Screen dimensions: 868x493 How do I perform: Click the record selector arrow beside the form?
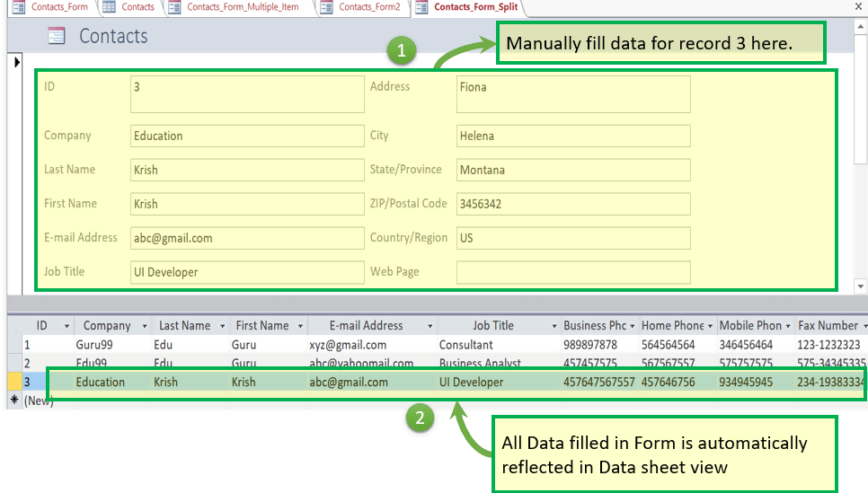(x=17, y=62)
